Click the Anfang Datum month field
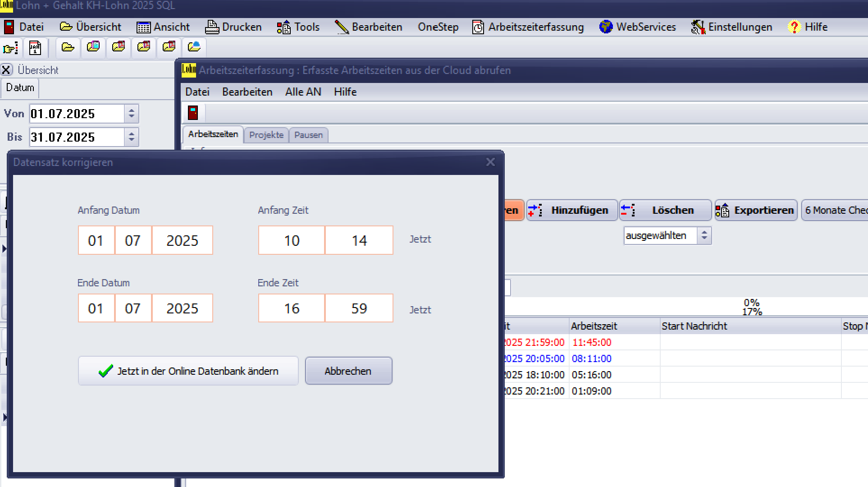Screen dimensions: 868x487 [x=133, y=240]
